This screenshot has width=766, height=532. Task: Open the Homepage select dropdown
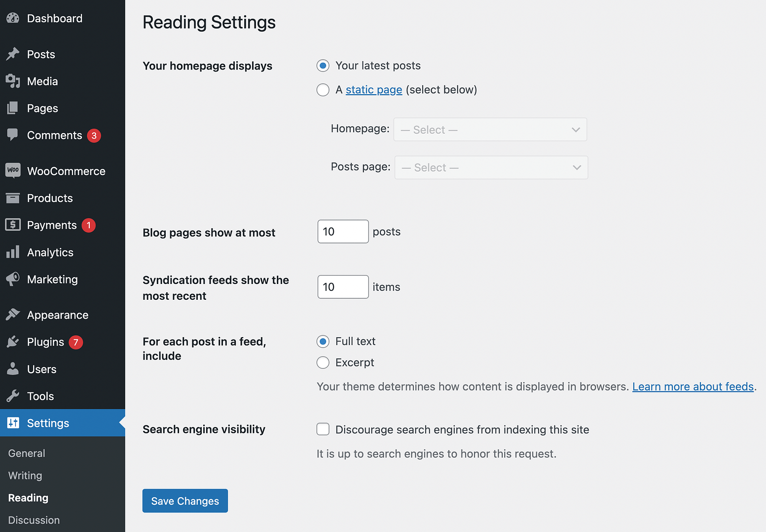[490, 129]
